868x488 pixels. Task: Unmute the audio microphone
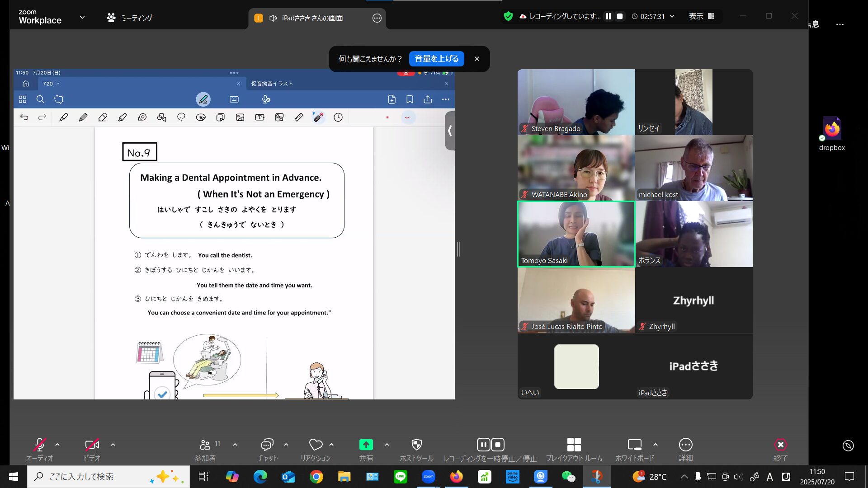point(39,445)
